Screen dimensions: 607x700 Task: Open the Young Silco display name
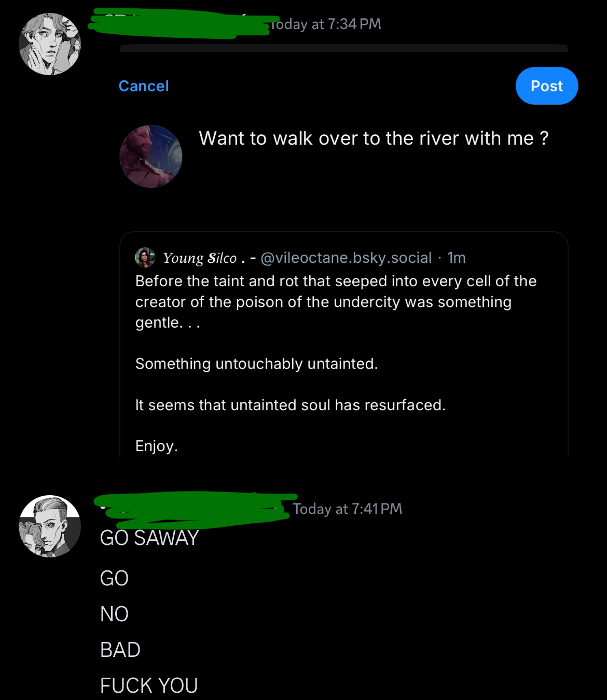tap(200, 258)
